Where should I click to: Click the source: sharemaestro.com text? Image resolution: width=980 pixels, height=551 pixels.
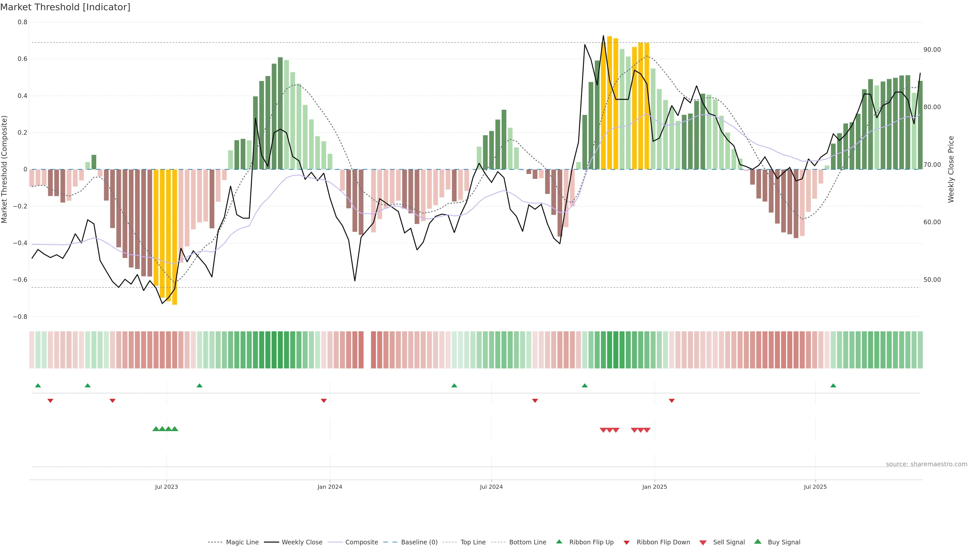[x=926, y=464]
